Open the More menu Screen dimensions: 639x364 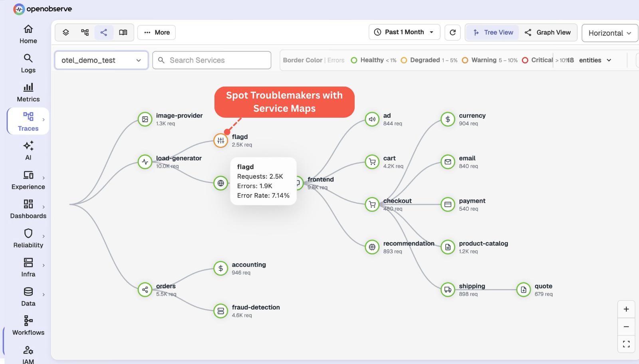tap(157, 32)
